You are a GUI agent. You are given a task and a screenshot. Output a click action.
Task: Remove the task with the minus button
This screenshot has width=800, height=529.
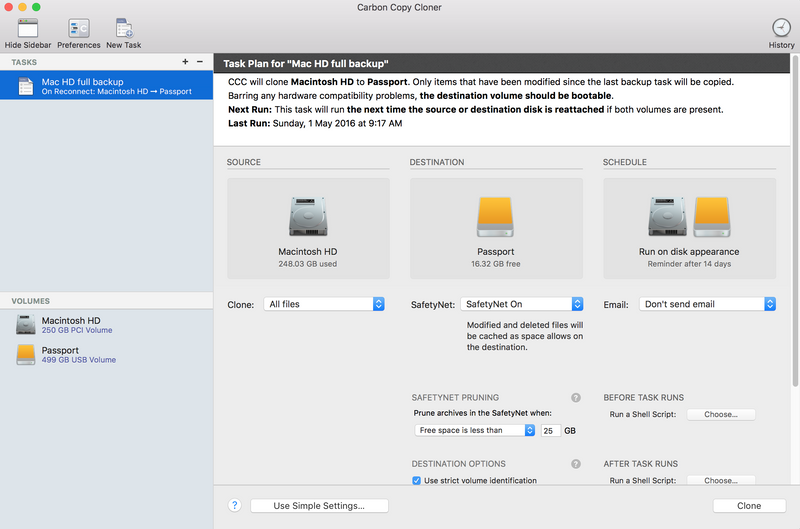(200, 62)
